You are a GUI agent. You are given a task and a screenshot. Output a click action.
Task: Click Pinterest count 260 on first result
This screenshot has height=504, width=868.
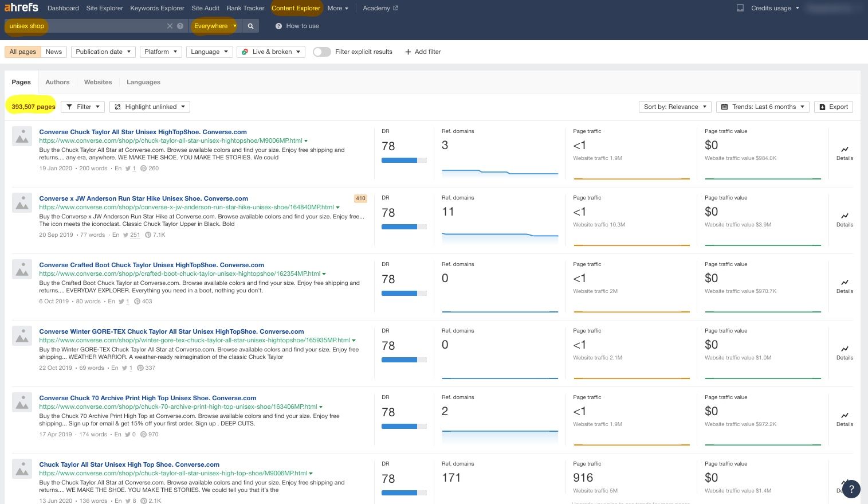tap(150, 169)
